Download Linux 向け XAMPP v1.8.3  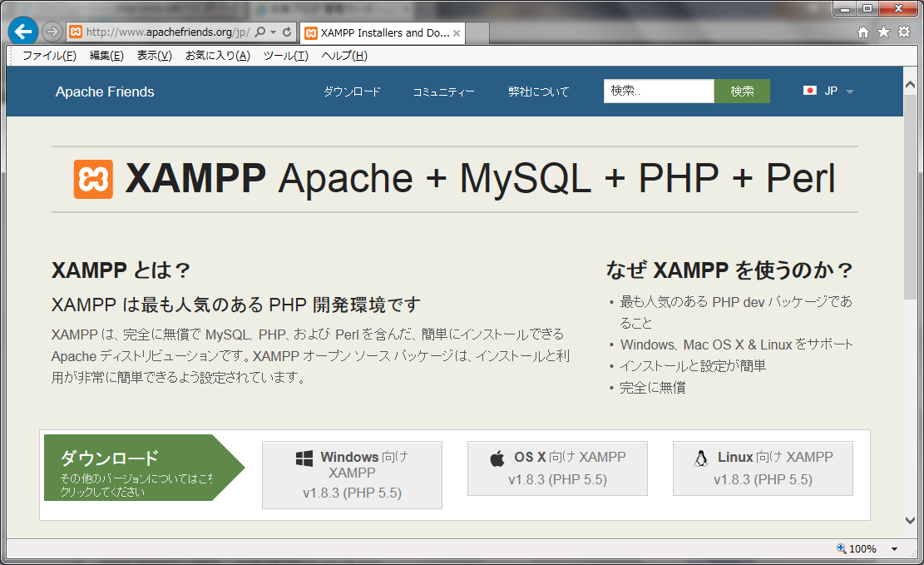[763, 468]
